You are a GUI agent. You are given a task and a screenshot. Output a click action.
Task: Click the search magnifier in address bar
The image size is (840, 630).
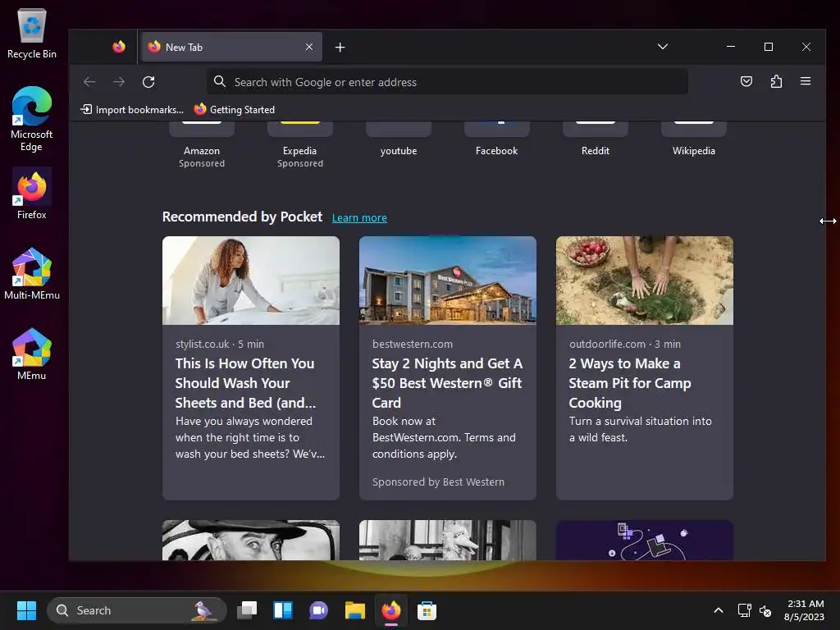coord(219,81)
